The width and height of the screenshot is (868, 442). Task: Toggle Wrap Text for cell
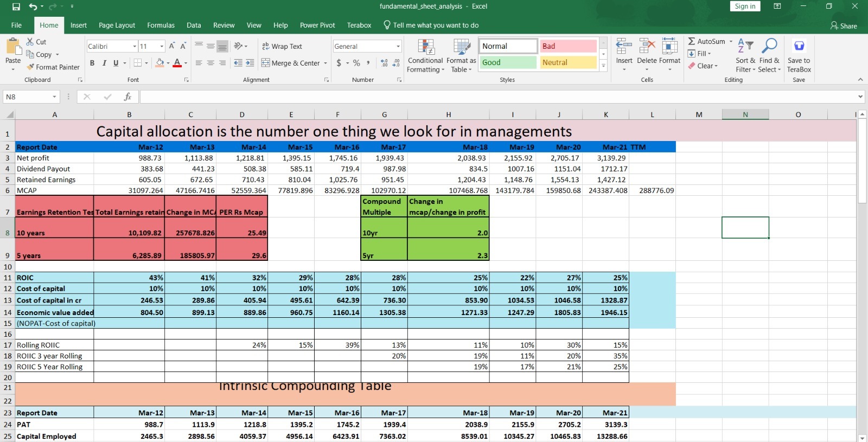coord(282,47)
